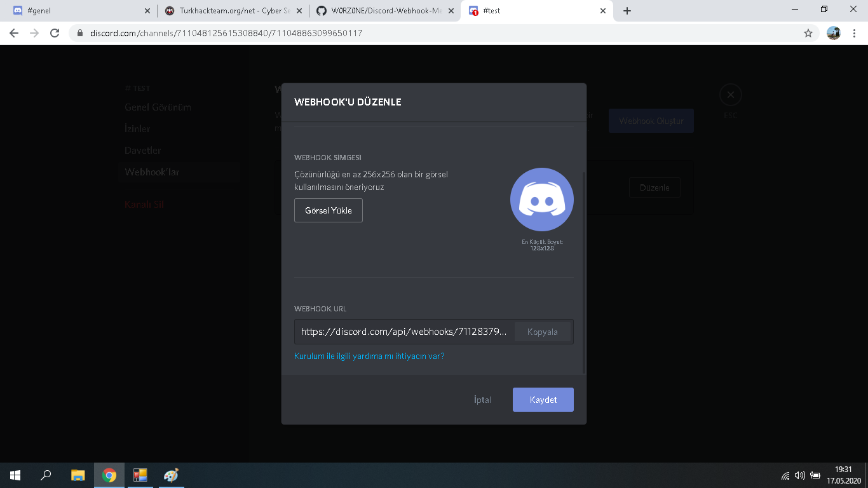This screenshot has height=488, width=868.
Task: Click the battery tray icon
Action: (x=815, y=475)
